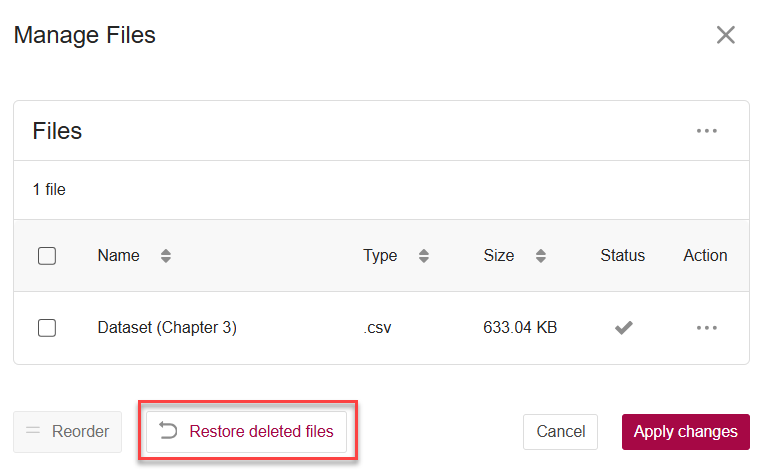The image size is (764, 471).
Task: Tick the select-all files checkbox in header
Action: [x=47, y=256]
